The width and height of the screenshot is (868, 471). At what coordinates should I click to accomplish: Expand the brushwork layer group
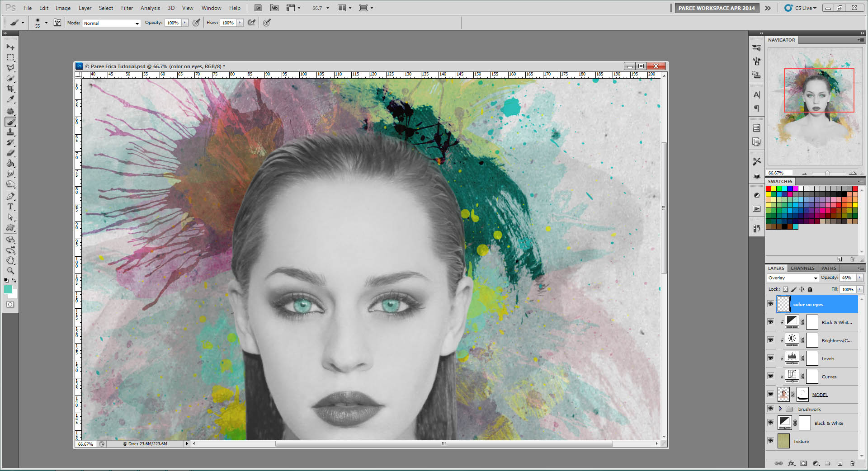tap(780, 409)
